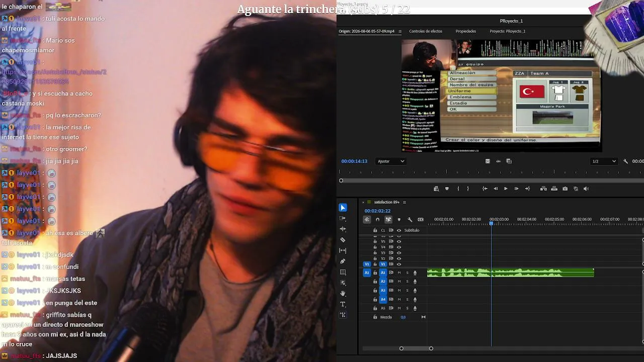Image resolution: width=644 pixels, height=362 pixels.
Task: Step forward one frame in source monitor
Action: click(516, 189)
